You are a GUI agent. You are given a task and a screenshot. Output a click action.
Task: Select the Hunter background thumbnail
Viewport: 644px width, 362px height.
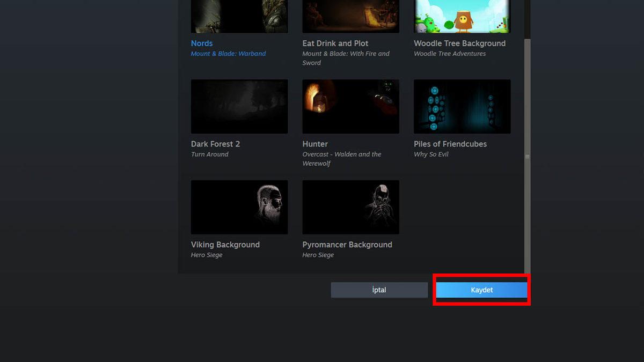[350, 106]
